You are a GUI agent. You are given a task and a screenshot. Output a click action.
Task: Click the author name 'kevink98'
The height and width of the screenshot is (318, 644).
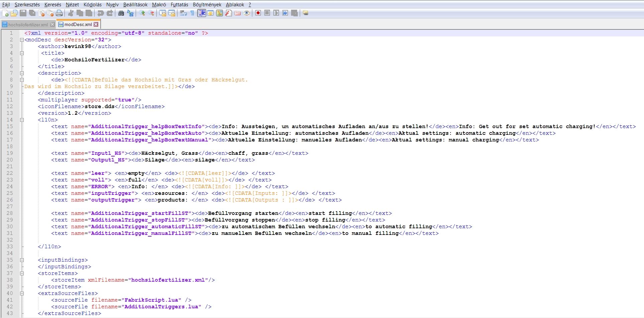click(78, 46)
